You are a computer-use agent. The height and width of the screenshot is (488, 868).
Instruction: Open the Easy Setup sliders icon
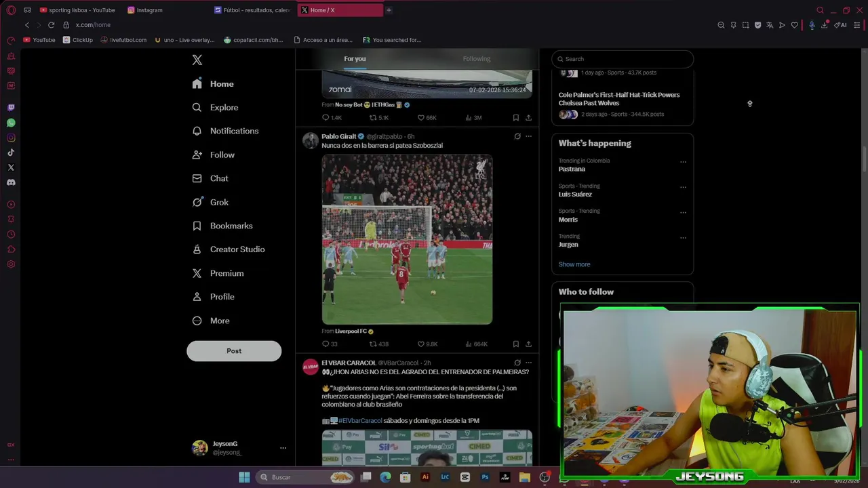click(x=857, y=25)
